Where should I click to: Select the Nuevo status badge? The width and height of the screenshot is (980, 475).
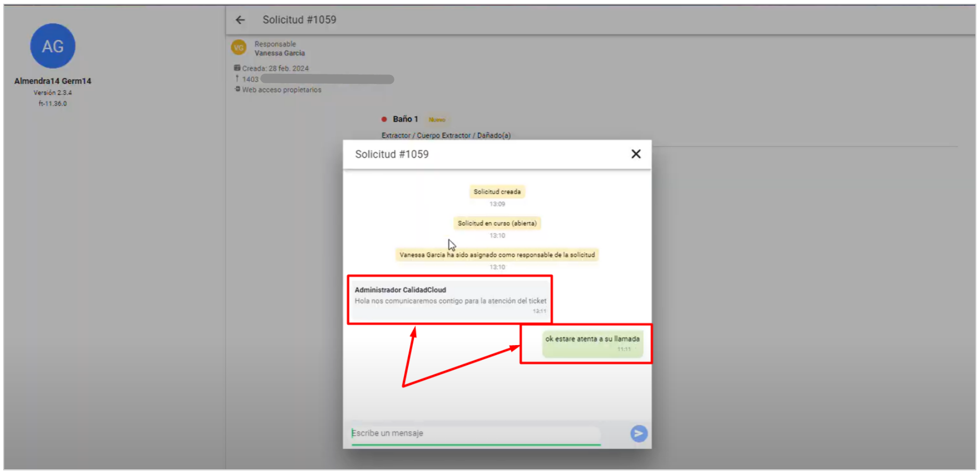pyautogui.click(x=437, y=120)
